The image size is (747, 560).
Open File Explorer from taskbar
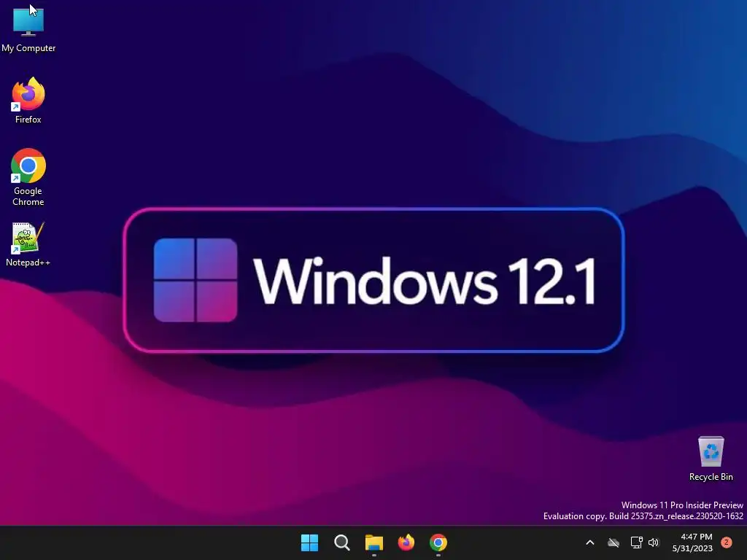[374, 542]
